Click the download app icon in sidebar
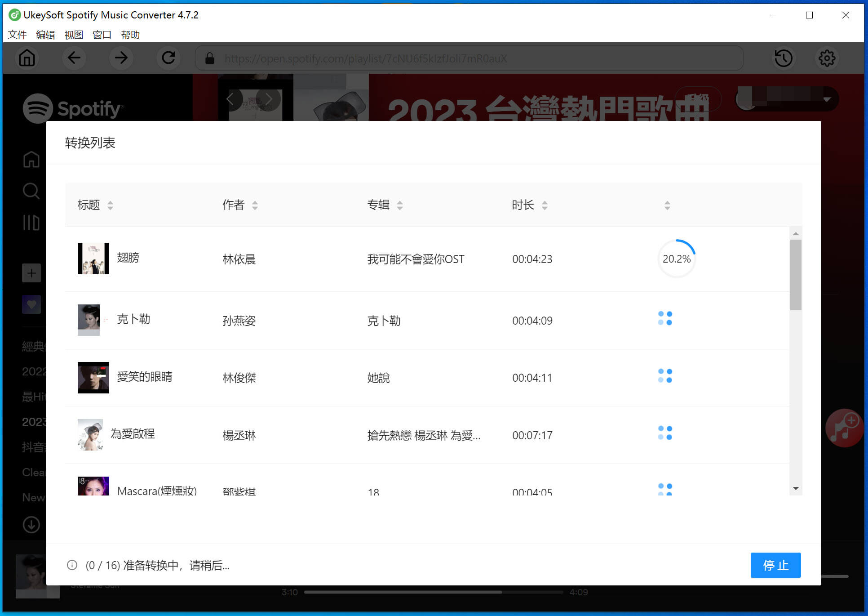 pyautogui.click(x=31, y=525)
